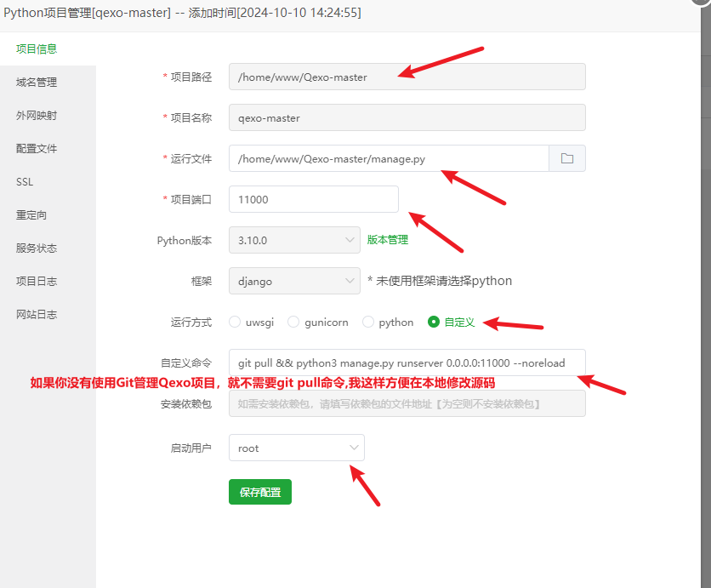Open the 项目日志 tab

[x=37, y=281]
